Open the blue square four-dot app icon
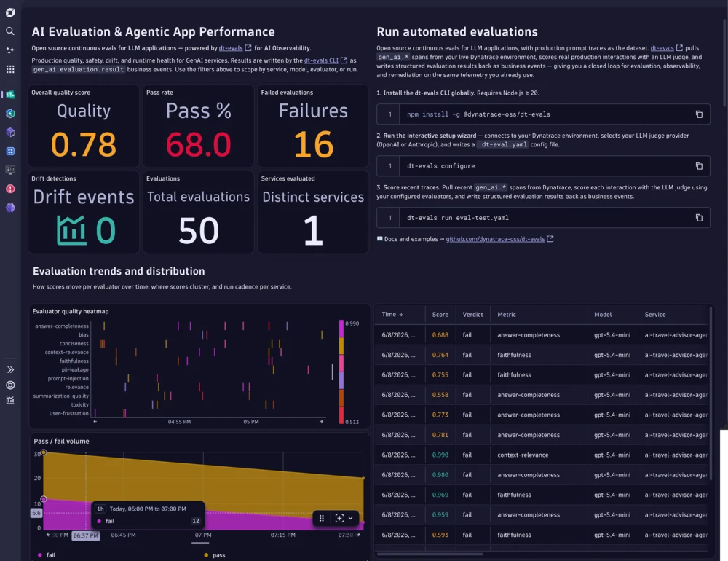Screen dimensions: 728x561 [x=10, y=151]
